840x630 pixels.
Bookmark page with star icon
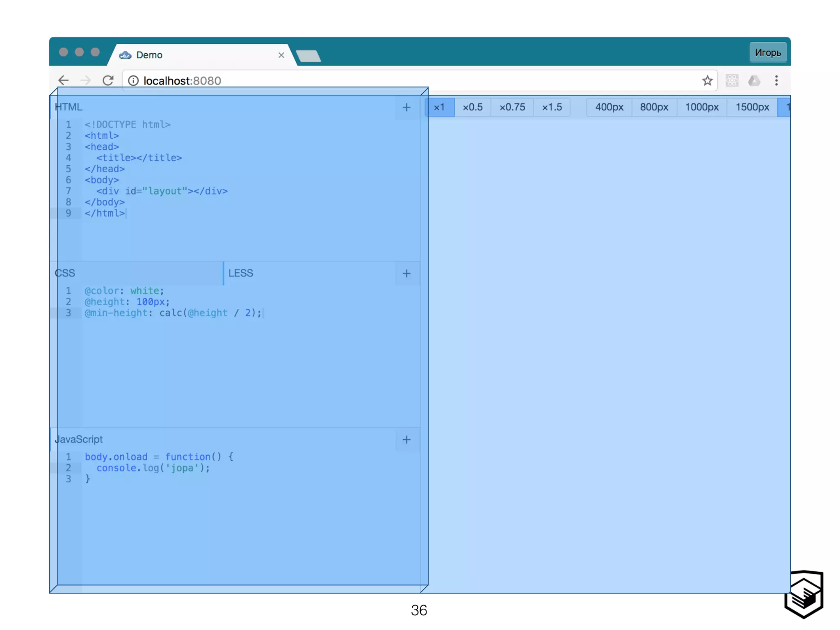(x=707, y=80)
